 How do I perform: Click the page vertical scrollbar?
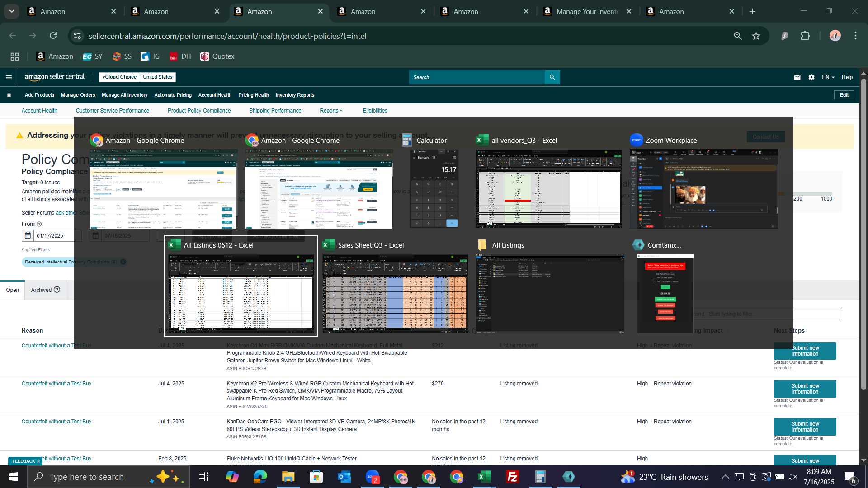[x=863, y=235]
